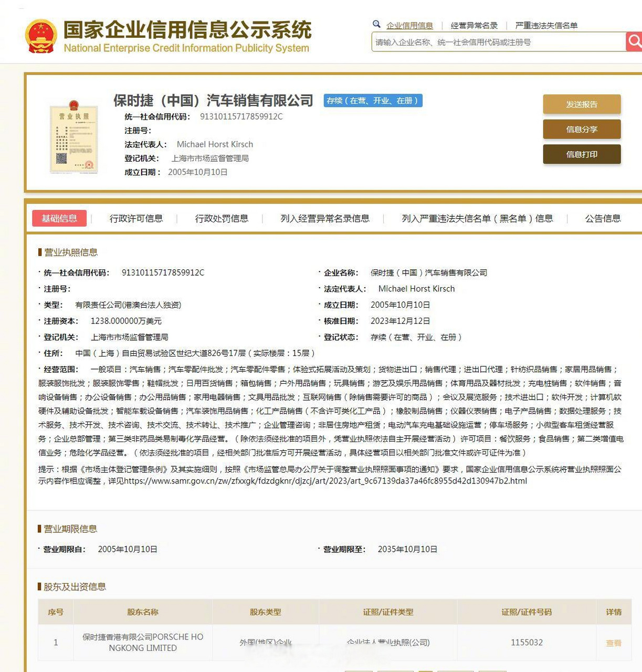This screenshot has width=642, height=672.
Task: Click the 发送报告 button
Action: pos(582,104)
